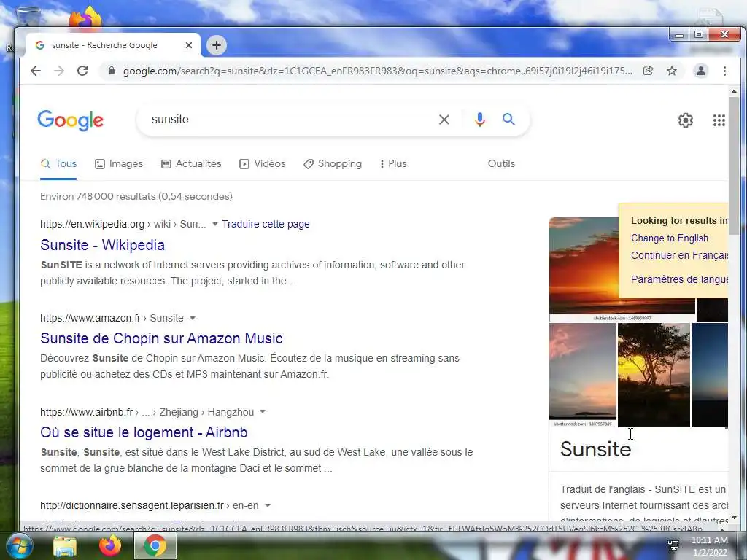Open the Google apps grid icon

(x=719, y=120)
